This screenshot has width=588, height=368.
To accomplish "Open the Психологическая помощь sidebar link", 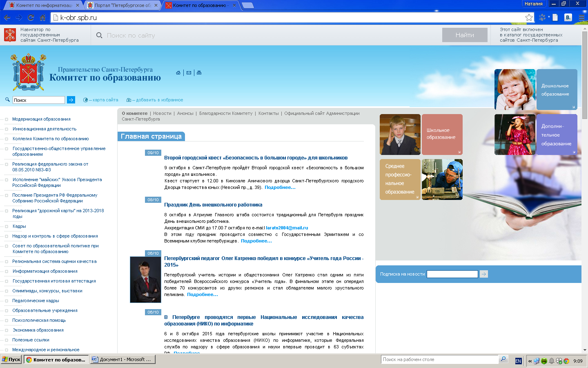I will tap(39, 320).
